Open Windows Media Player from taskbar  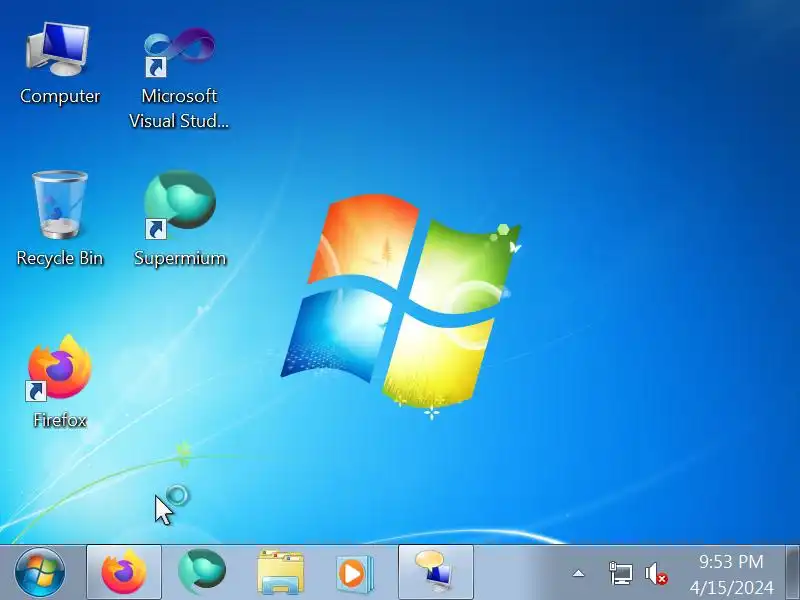point(355,573)
